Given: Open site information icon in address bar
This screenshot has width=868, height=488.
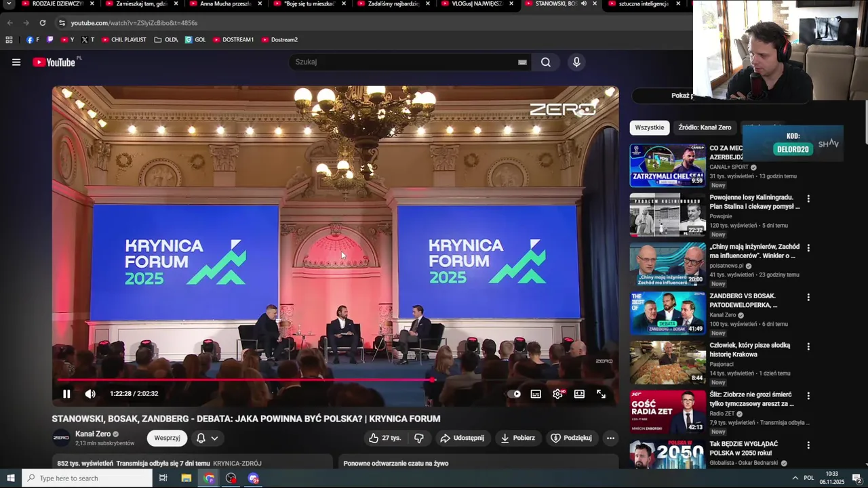Looking at the screenshot, I should click(62, 23).
